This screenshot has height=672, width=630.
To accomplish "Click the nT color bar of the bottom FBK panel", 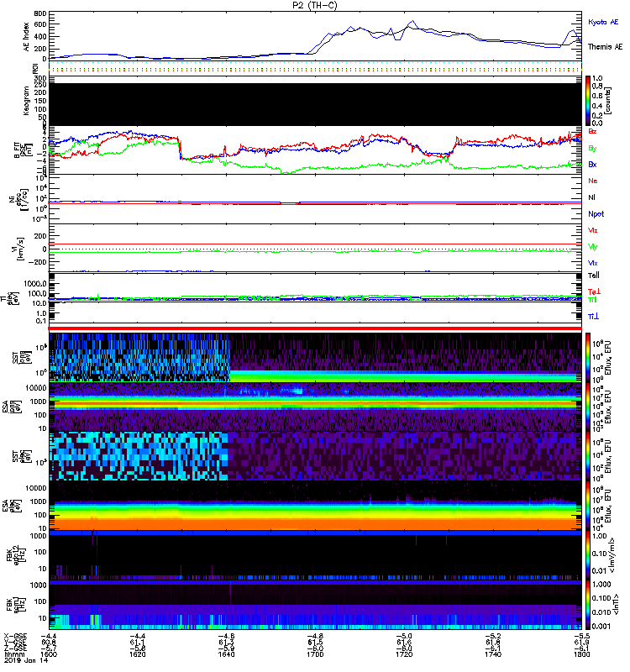I will click(588, 605).
